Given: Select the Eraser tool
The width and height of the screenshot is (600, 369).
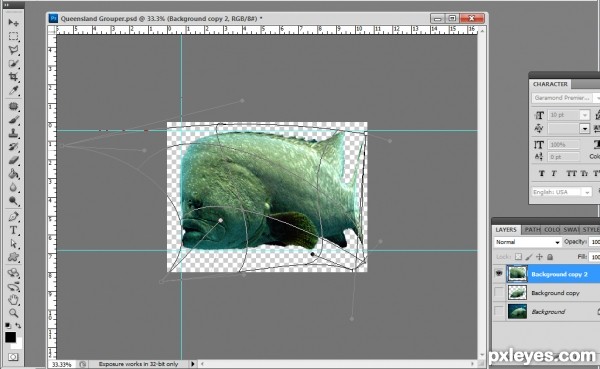Looking at the screenshot, I should (x=13, y=160).
